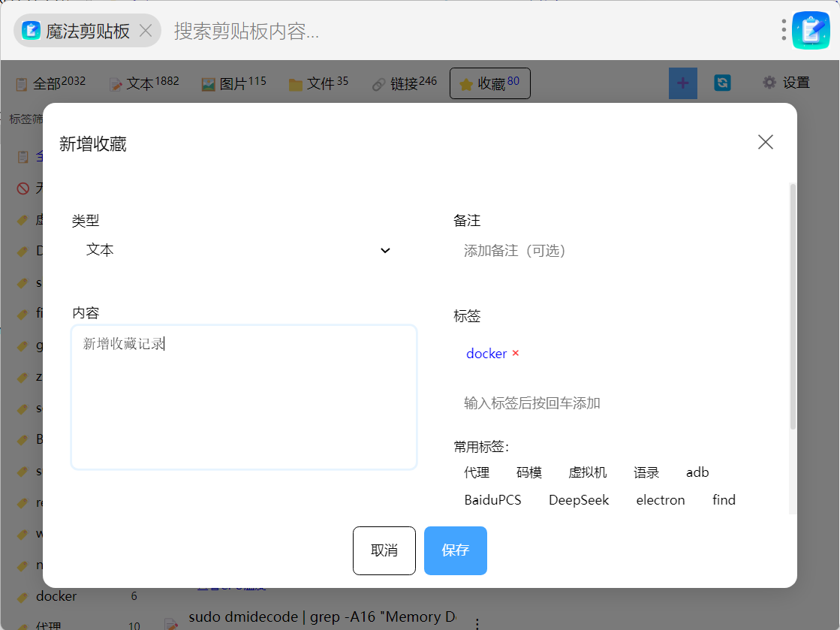Switch to the 收藏 80 tab
This screenshot has height=630, width=840.
tap(489, 83)
